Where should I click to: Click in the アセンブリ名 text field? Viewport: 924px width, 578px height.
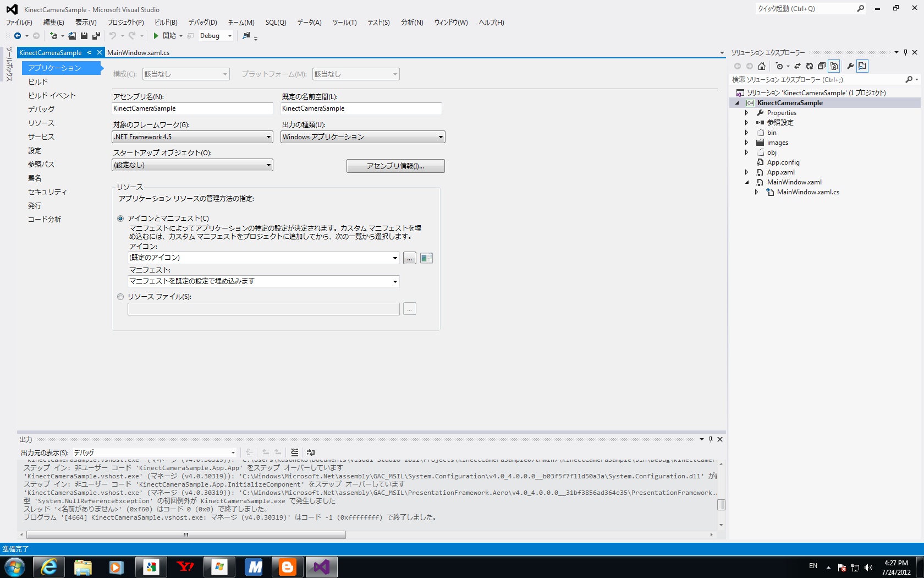click(x=193, y=108)
